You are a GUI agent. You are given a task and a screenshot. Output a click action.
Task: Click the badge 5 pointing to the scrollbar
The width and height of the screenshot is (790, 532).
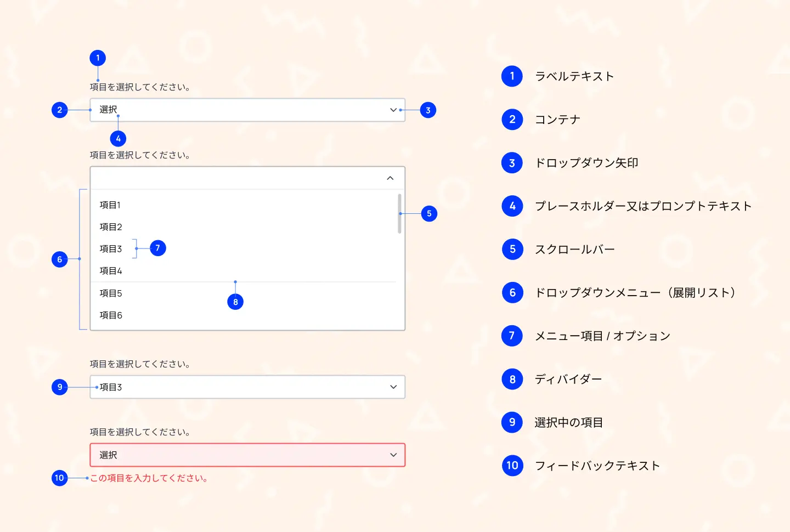428,214
